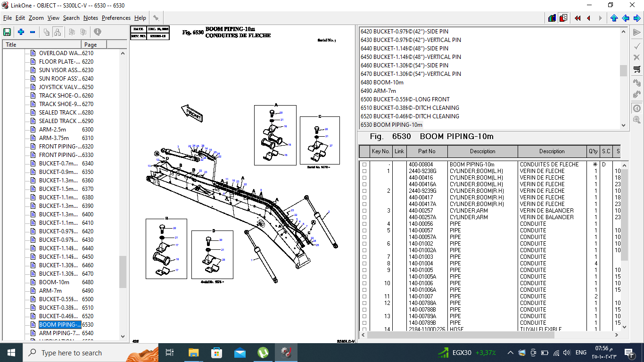
Task: Open the View menu
Action: [x=53, y=18]
